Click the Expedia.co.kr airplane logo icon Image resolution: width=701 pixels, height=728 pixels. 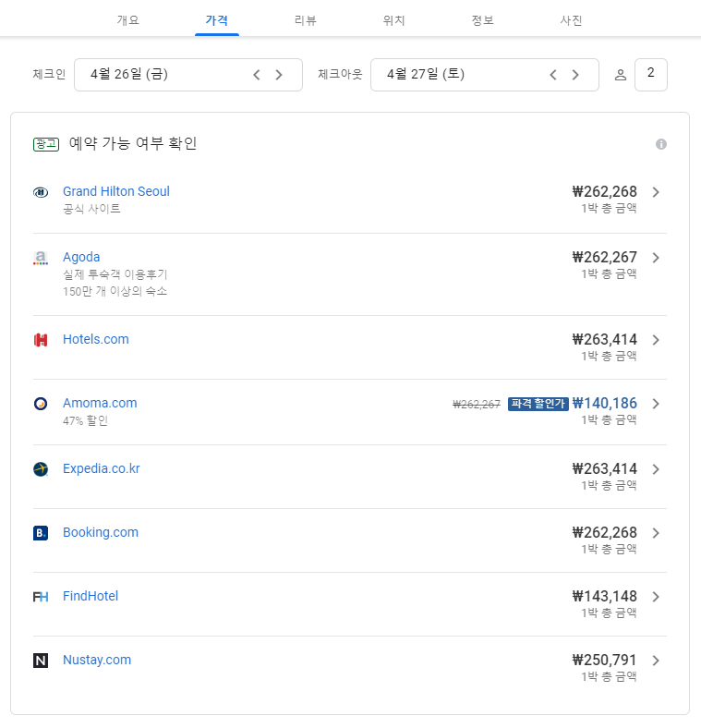pyautogui.click(x=41, y=469)
